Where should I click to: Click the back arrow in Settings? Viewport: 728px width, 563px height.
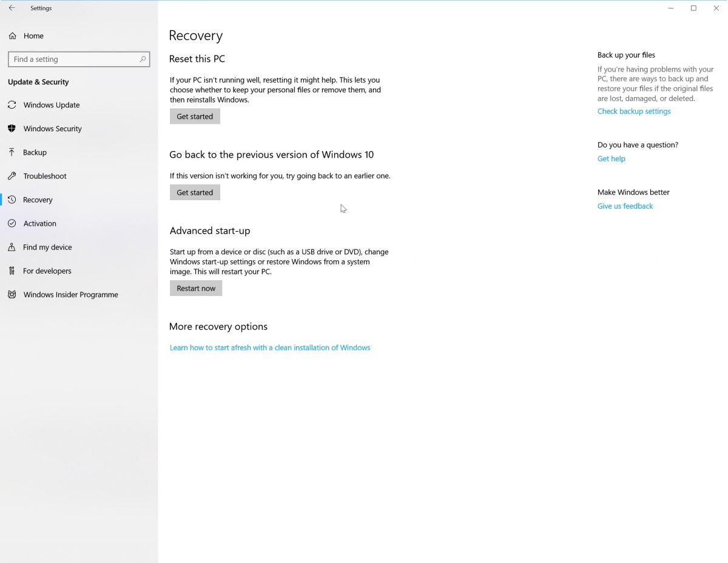(x=12, y=8)
